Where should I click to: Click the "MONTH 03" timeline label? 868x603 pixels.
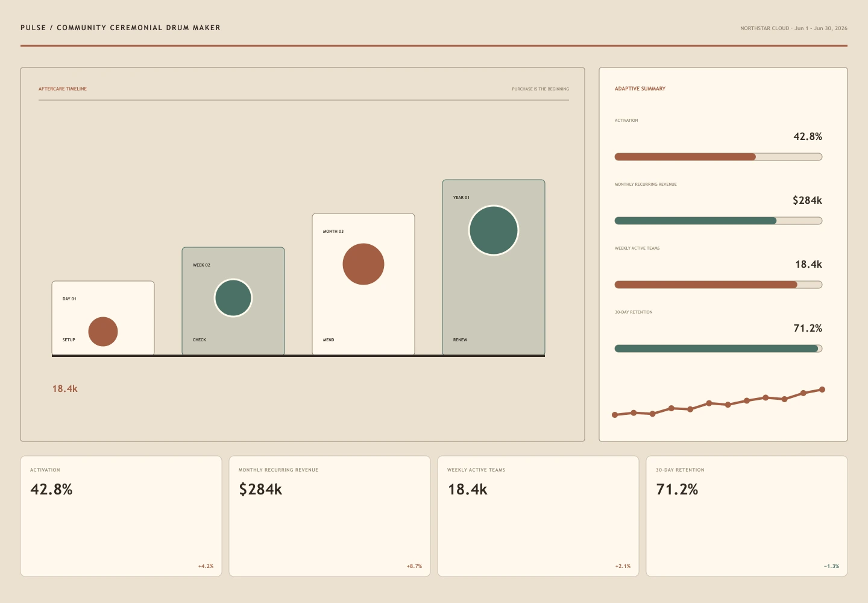(333, 232)
